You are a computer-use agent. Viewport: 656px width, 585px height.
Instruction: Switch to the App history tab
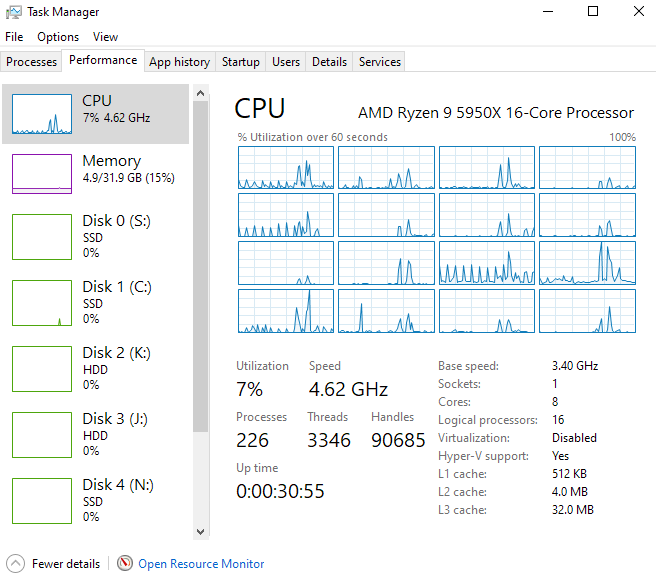point(179,62)
